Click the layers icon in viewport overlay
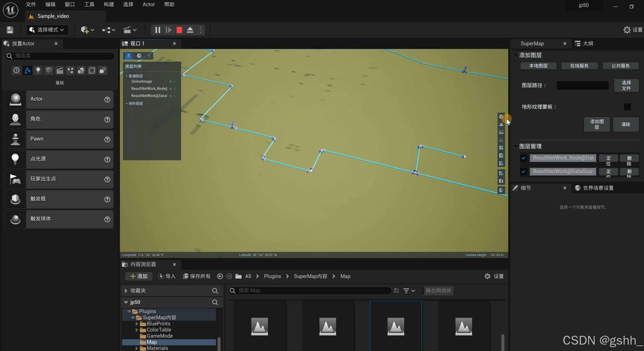Screen dimensions: 644x351 coord(129,56)
